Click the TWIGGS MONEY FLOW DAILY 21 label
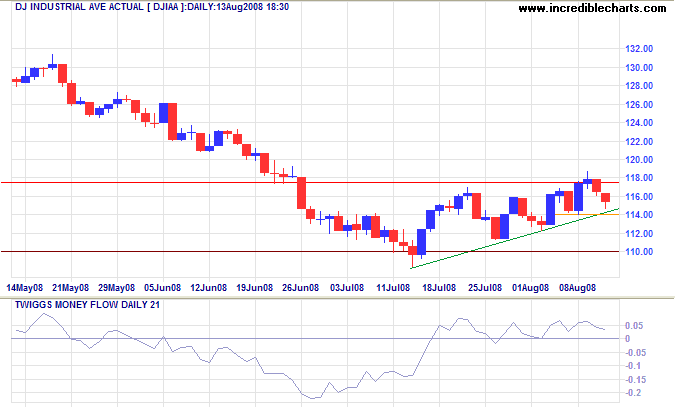The width and height of the screenshot is (675, 410). (87, 305)
